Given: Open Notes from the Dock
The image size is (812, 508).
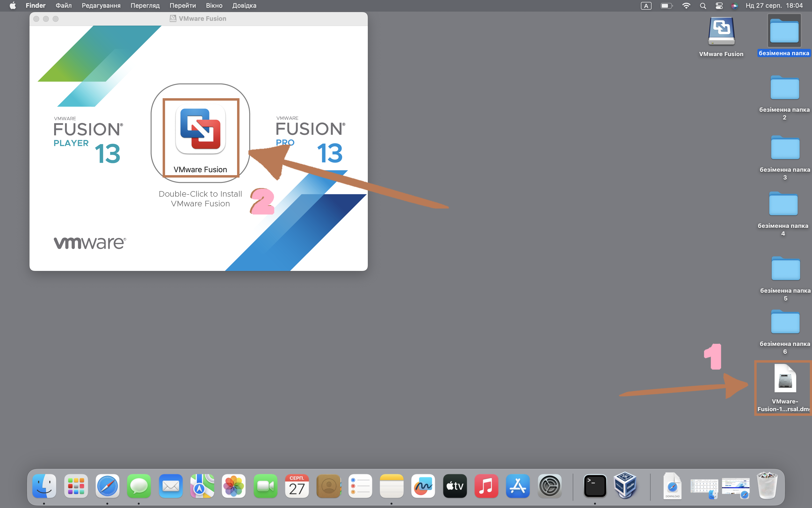Looking at the screenshot, I should pos(391,486).
